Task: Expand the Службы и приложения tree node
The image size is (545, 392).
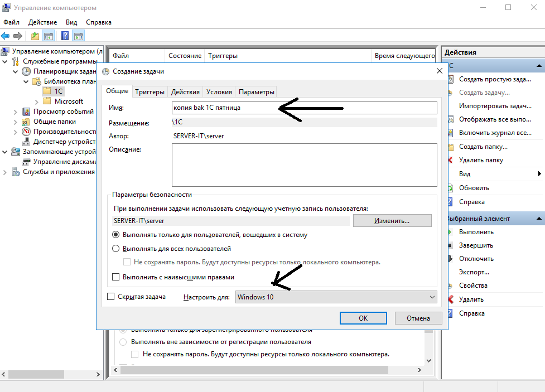Action: [5, 172]
